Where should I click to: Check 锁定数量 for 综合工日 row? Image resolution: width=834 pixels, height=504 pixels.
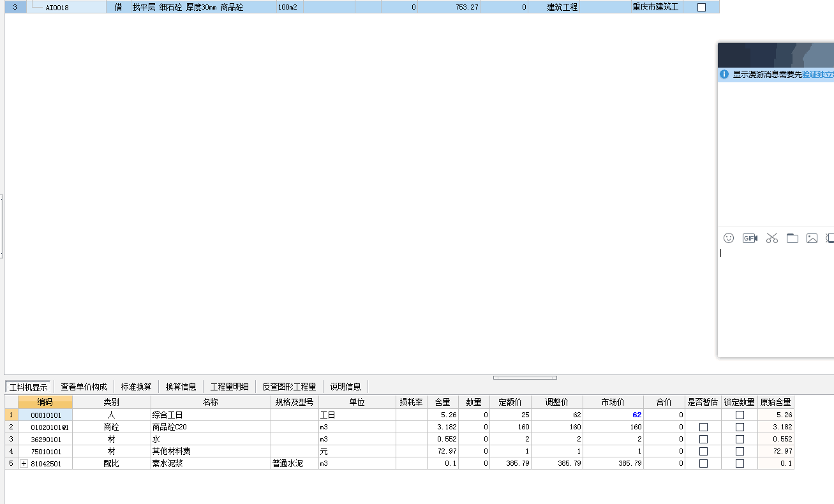(x=740, y=415)
